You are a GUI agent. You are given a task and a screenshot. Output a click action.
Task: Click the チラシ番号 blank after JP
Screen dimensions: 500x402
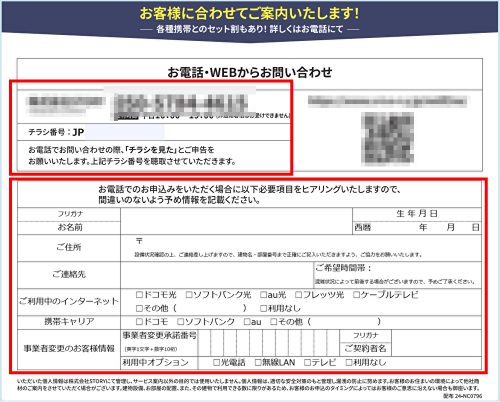coord(124,132)
